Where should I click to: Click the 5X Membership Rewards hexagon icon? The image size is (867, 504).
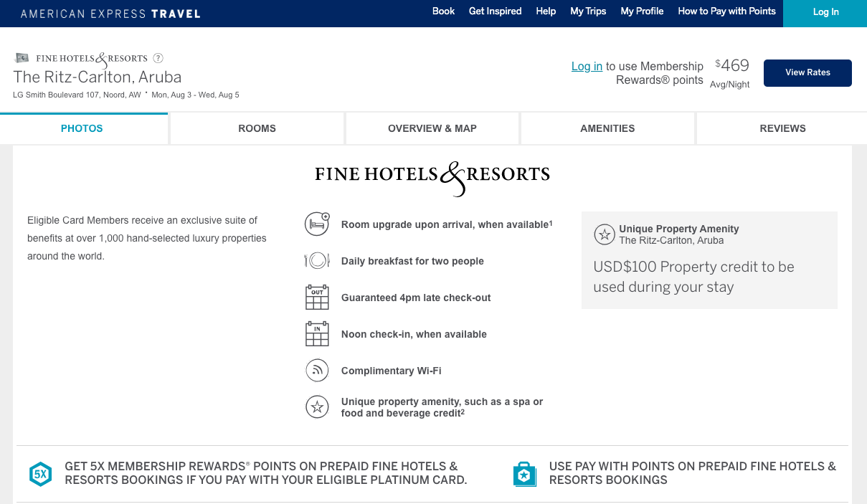(x=41, y=475)
